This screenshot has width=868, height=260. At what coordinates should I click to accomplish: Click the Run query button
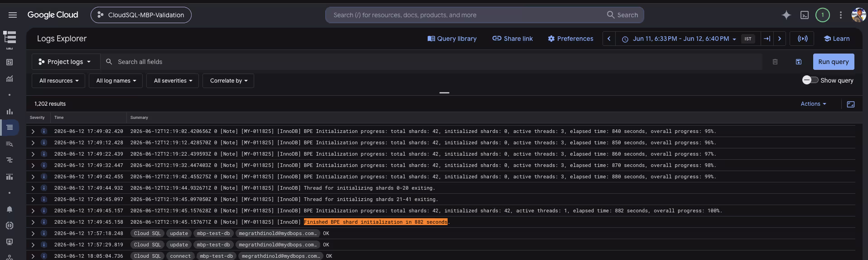point(834,62)
